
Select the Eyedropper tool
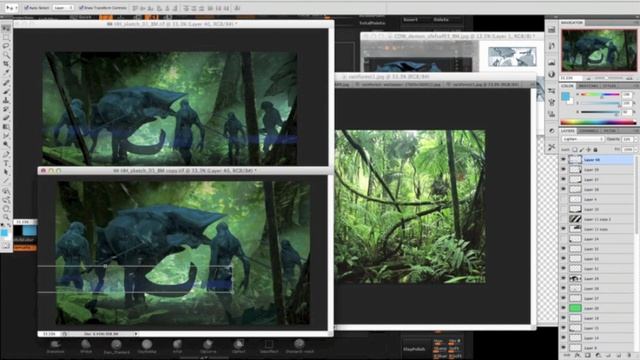pos(6,73)
